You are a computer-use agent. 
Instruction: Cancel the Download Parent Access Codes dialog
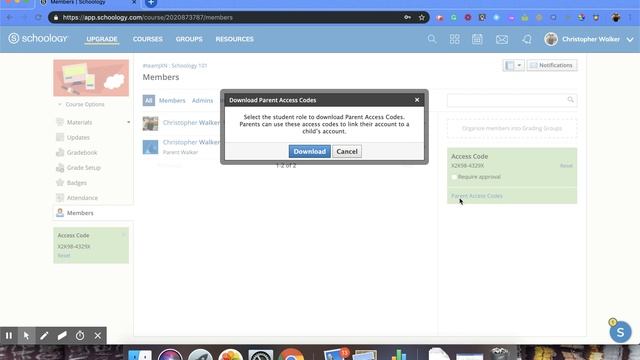tap(347, 151)
